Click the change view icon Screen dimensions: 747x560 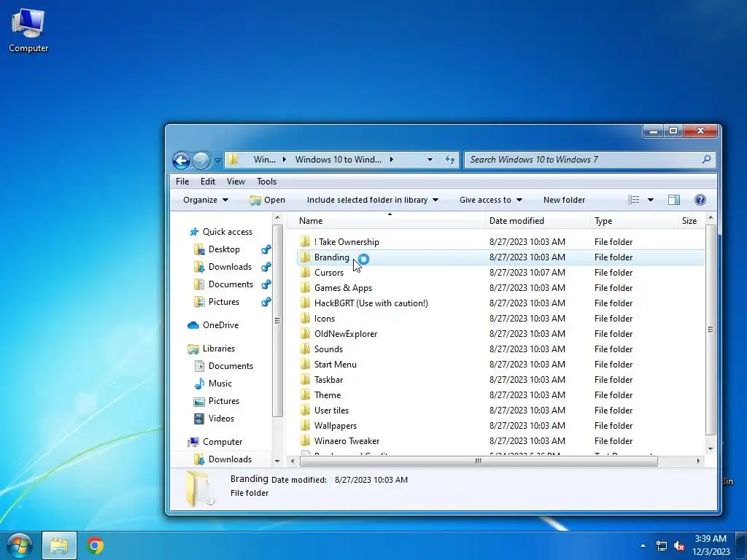634,200
